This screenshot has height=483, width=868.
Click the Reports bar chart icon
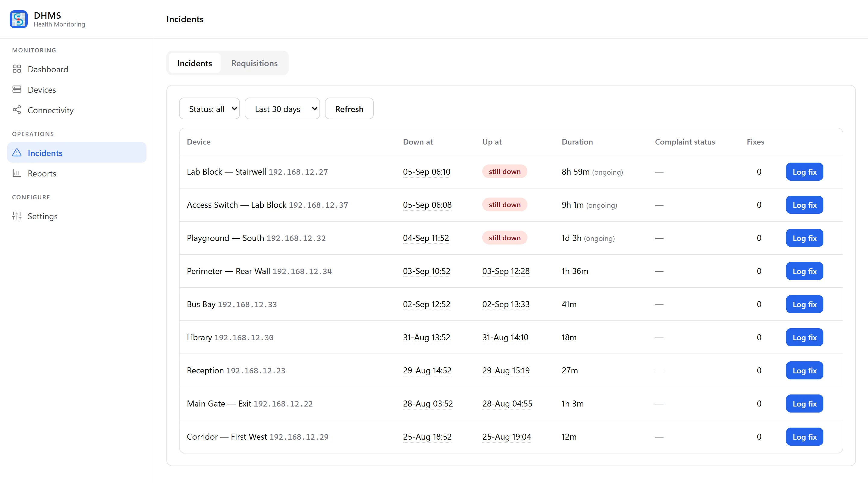click(17, 173)
